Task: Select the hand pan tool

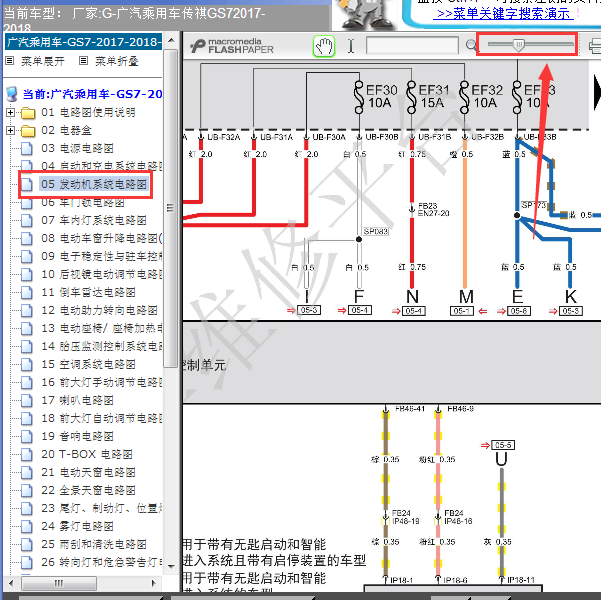Action: coord(324,46)
